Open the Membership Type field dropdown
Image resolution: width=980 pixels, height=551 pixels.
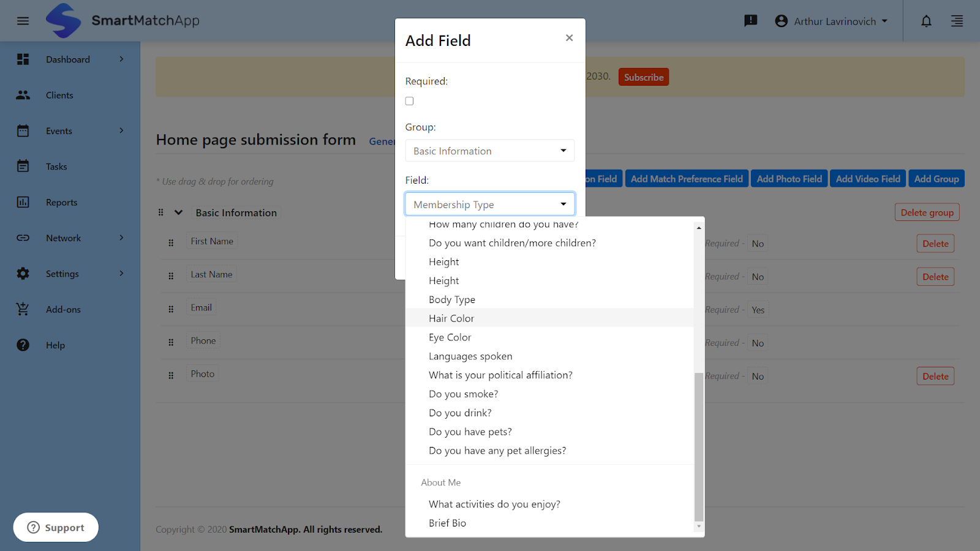click(x=489, y=204)
